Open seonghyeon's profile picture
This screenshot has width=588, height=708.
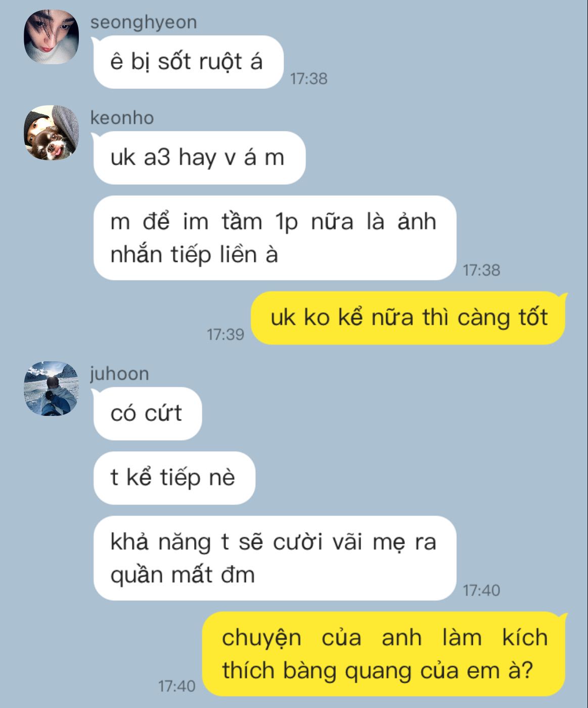point(52,37)
